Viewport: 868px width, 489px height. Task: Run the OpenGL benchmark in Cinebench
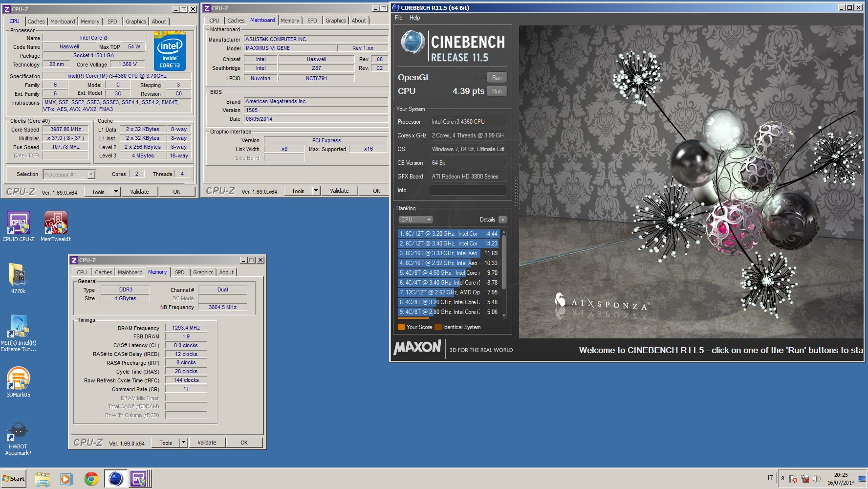click(497, 78)
